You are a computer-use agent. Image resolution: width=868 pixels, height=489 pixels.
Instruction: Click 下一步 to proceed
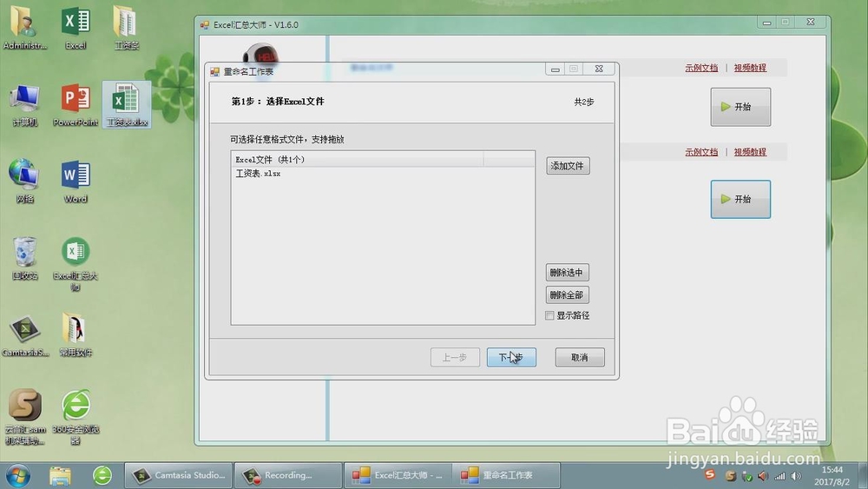click(x=511, y=357)
